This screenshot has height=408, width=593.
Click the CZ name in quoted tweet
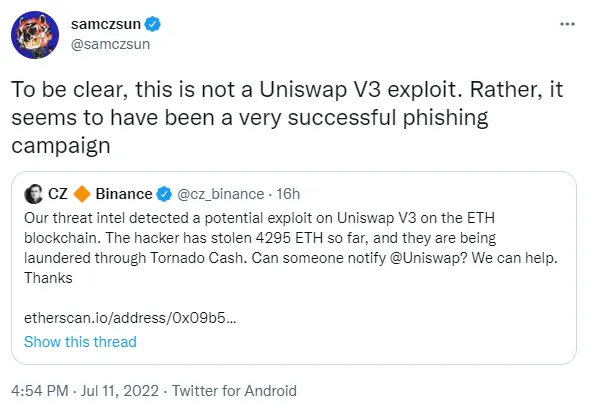coord(58,194)
